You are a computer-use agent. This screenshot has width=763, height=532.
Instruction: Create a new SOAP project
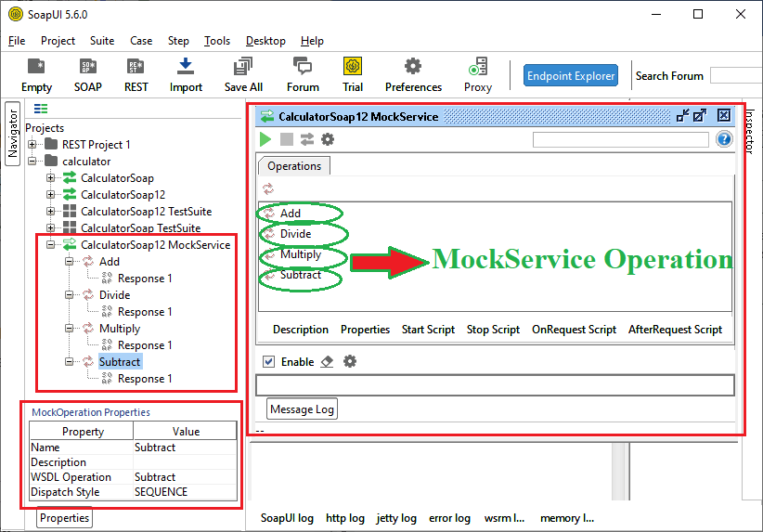(x=87, y=75)
